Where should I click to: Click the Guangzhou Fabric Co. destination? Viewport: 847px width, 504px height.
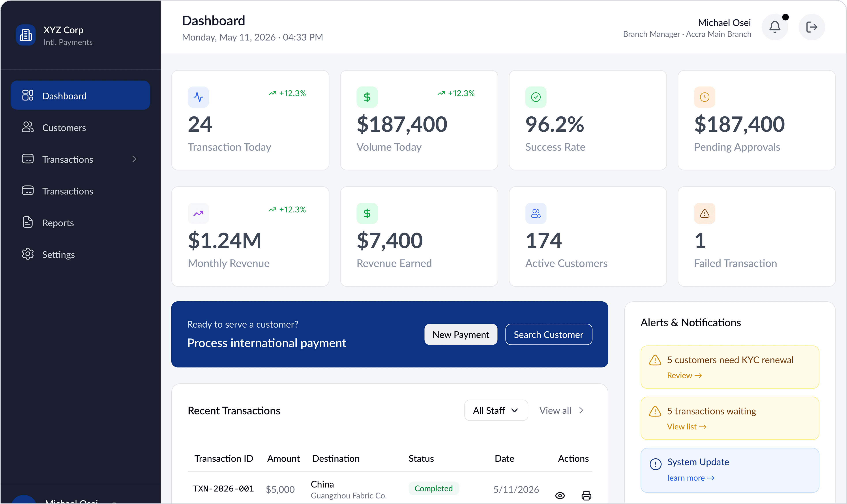point(349,495)
